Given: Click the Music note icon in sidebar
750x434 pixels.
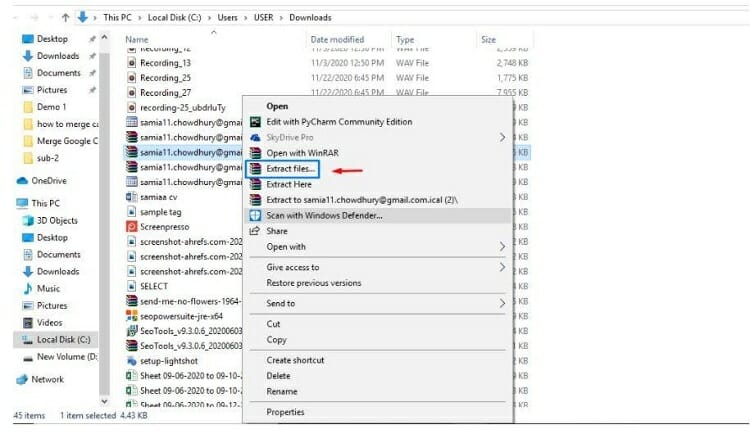Looking at the screenshot, I should [28, 289].
